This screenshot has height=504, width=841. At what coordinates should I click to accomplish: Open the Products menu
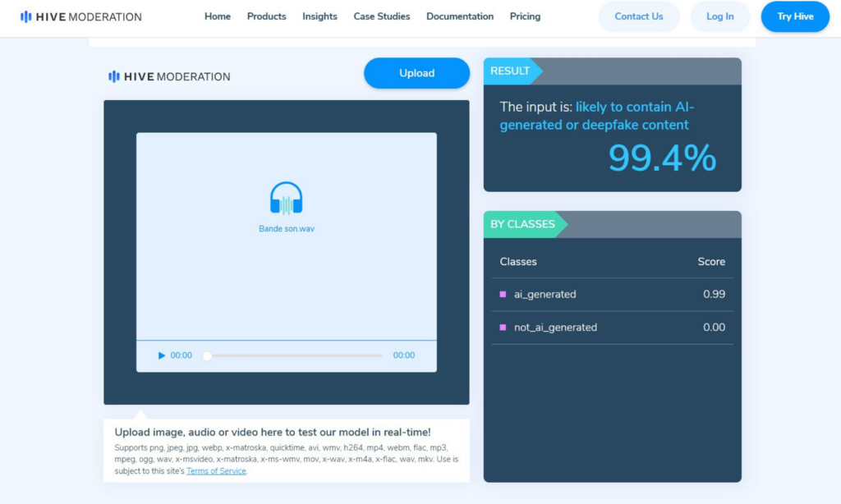267,16
